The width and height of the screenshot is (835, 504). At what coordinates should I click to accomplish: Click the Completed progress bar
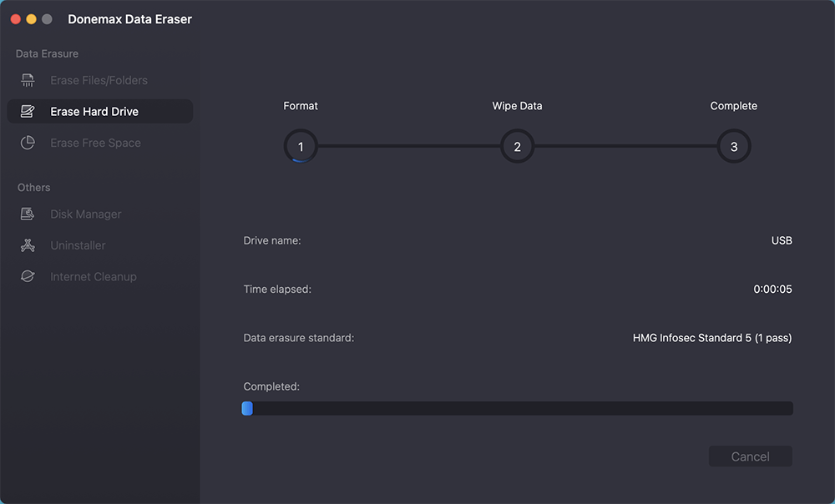click(x=518, y=408)
